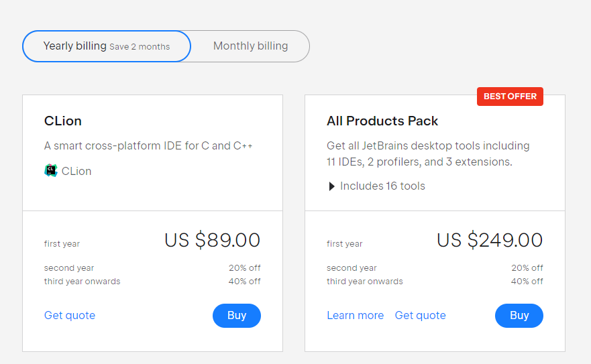Click the CLion label next to logo

point(76,171)
